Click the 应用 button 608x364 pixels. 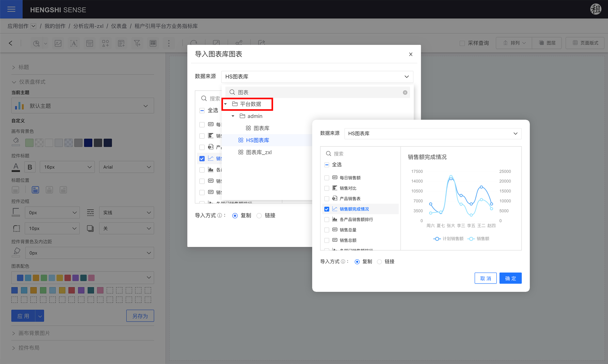(23, 316)
